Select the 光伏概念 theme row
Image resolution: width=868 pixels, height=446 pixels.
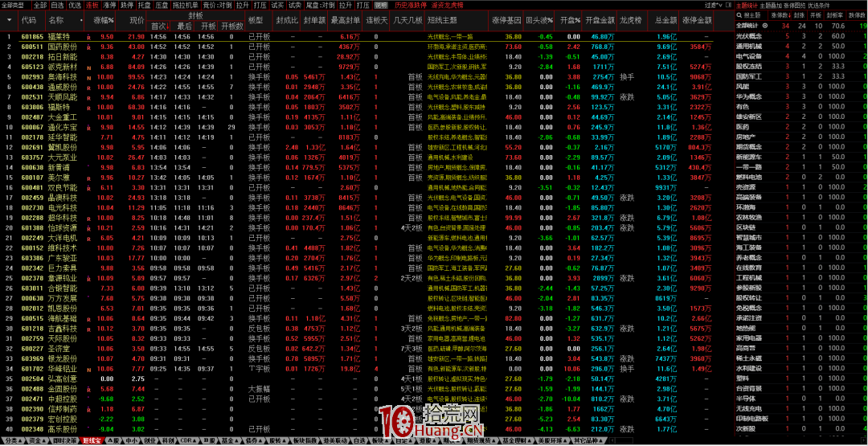click(x=801, y=36)
